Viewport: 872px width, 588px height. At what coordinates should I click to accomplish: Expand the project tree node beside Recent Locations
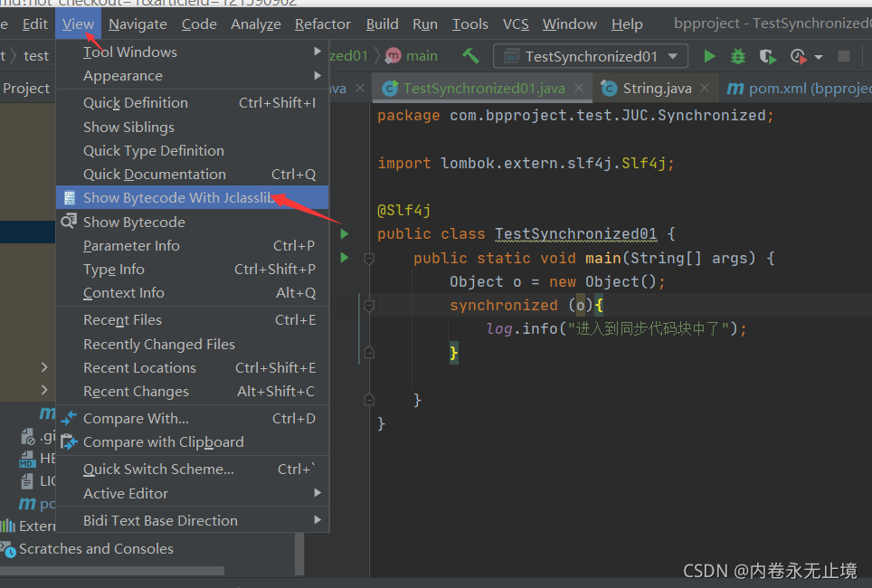click(x=44, y=367)
